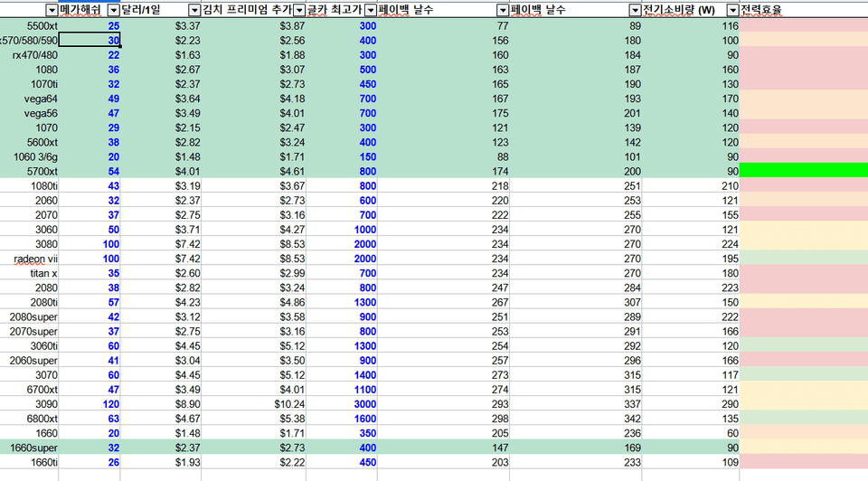Open filter arrow of 페이백 날수 column starting with 89
The width and height of the screenshot is (868, 481).
click(635, 10)
